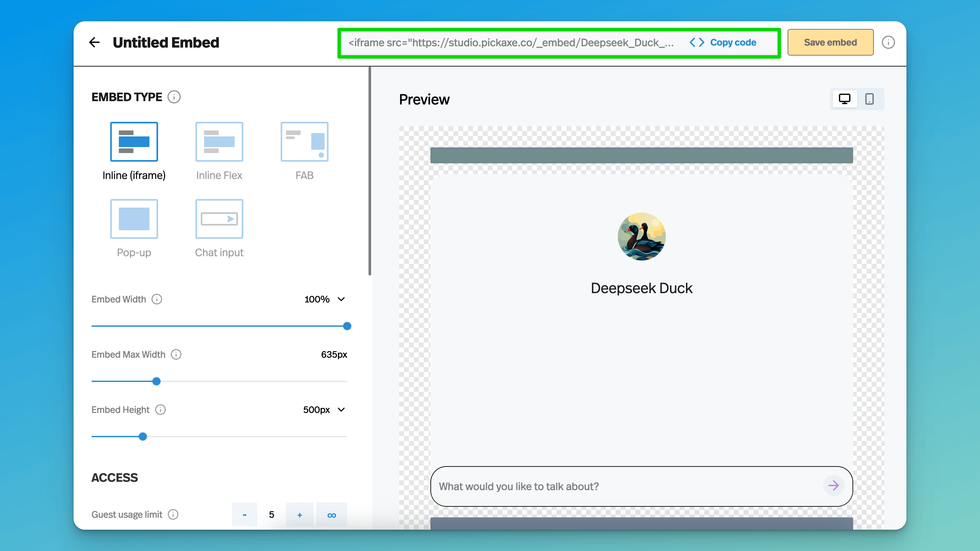Switch preview to desktop view

845,99
